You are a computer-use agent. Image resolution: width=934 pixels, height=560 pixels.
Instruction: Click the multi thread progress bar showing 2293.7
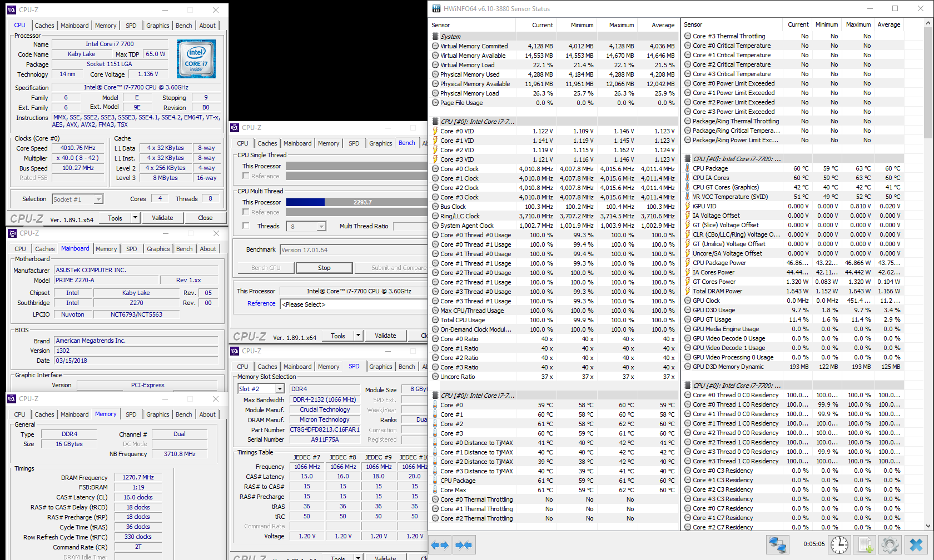tap(356, 202)
